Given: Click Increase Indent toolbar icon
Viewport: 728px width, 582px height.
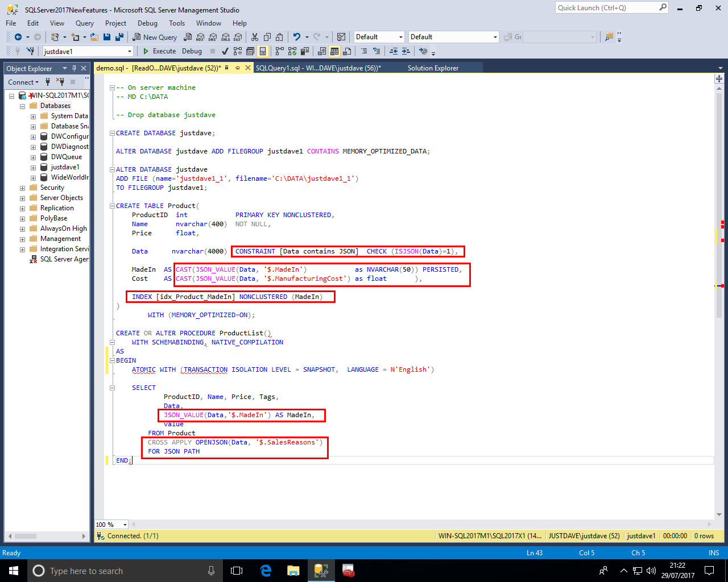Looking at the screenshot, I should click(406, 51).
